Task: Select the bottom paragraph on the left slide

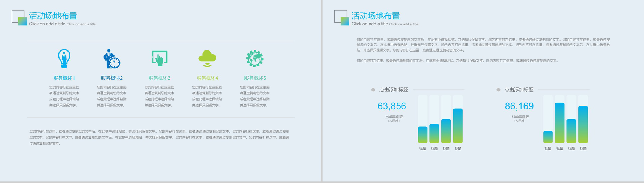Action: 160,137
